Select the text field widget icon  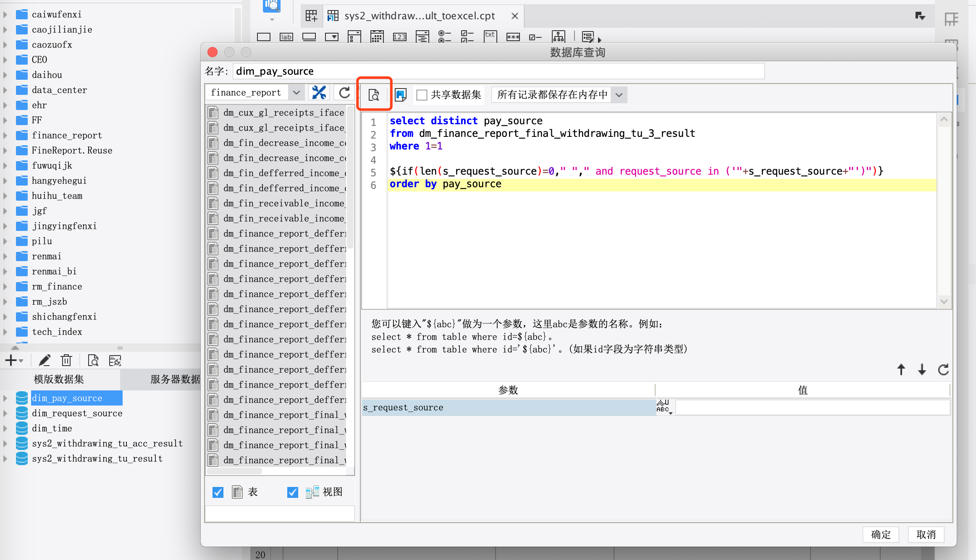pos(264,37)
